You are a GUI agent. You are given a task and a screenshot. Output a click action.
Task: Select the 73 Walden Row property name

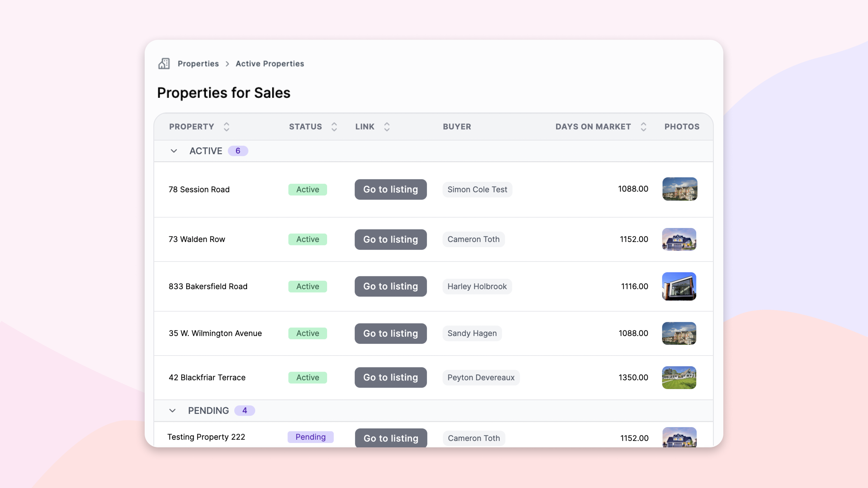coord(197,239)
